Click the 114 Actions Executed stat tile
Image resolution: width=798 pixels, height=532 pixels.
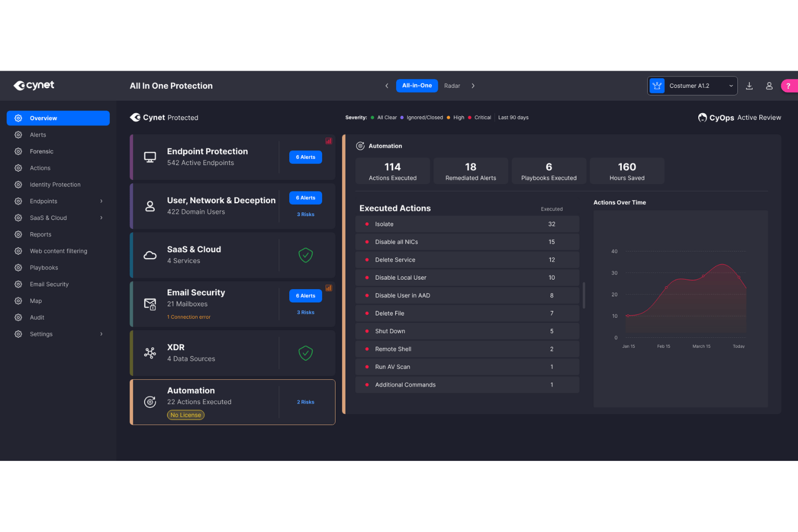point(393,171)
